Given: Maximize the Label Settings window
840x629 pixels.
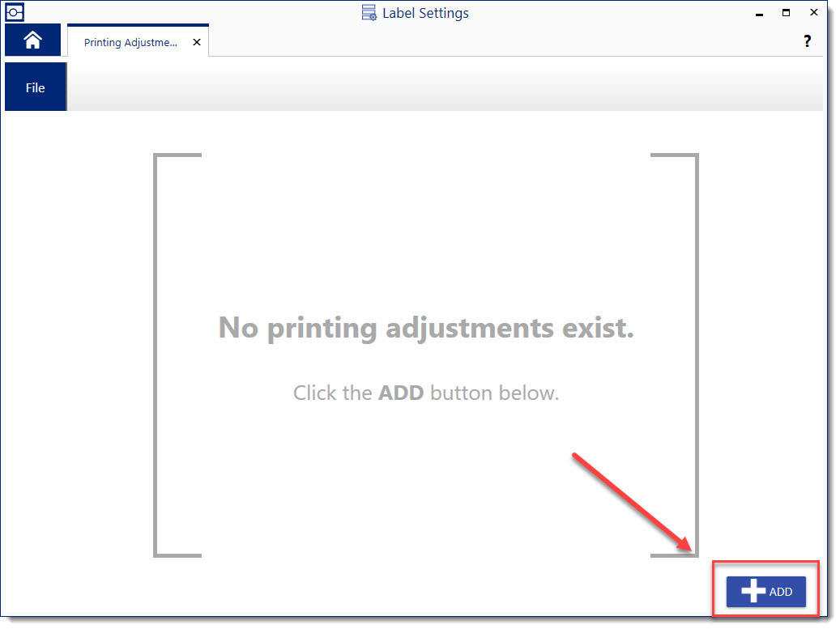Looking at the screenshot, I should coord(786,13).
